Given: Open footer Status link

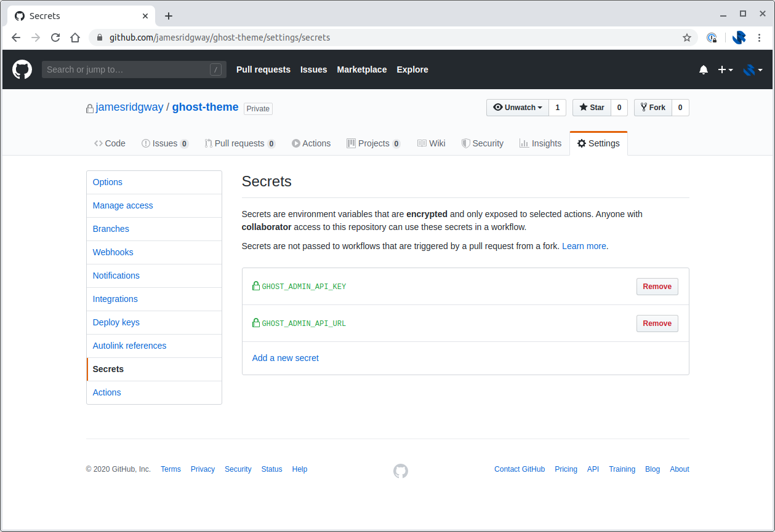Looking at the screenshot, I should (x=271, y=469).
